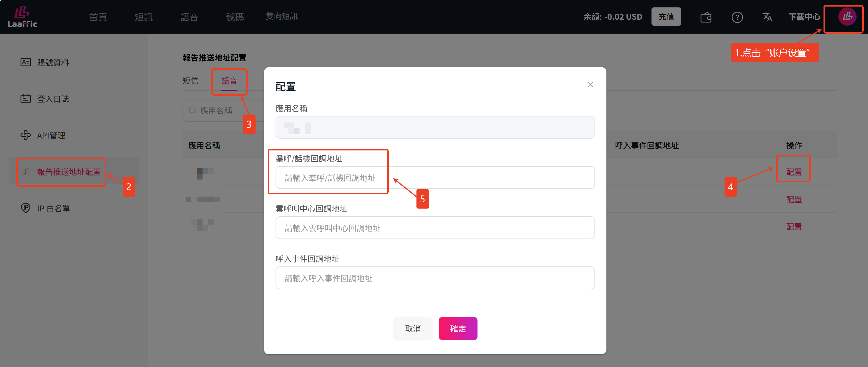
Task: Open the help question mark icon
Action: pyautogui.click(x=737, y=17)
